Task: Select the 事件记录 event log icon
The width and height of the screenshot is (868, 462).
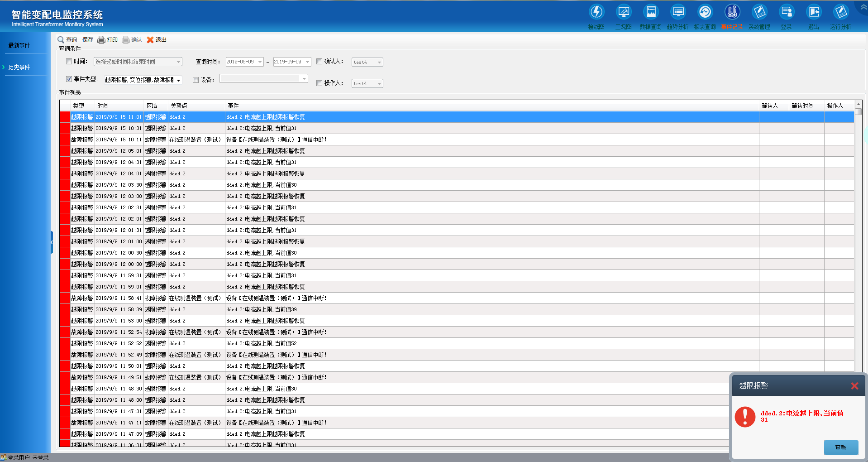Action: [x=732, y=12]
